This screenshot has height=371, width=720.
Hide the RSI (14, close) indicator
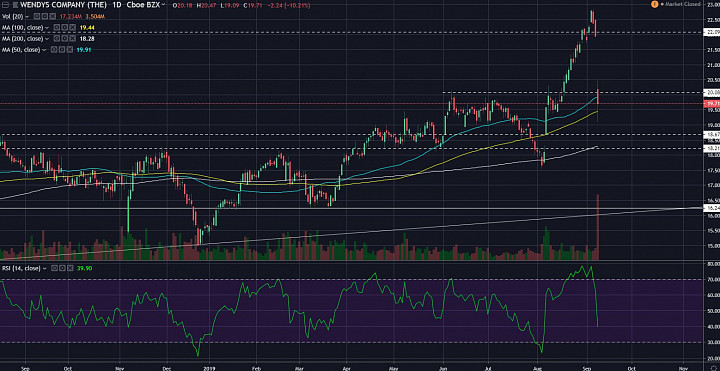(54, 268)
